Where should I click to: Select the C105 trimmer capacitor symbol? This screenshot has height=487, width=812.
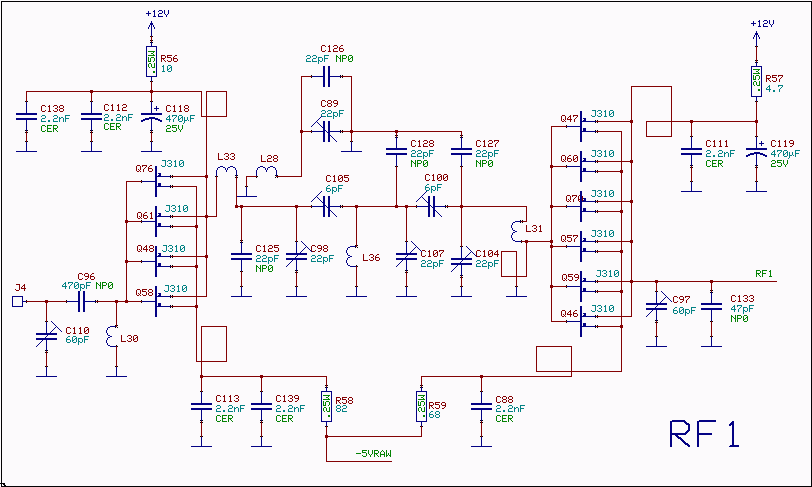point(326,206)
